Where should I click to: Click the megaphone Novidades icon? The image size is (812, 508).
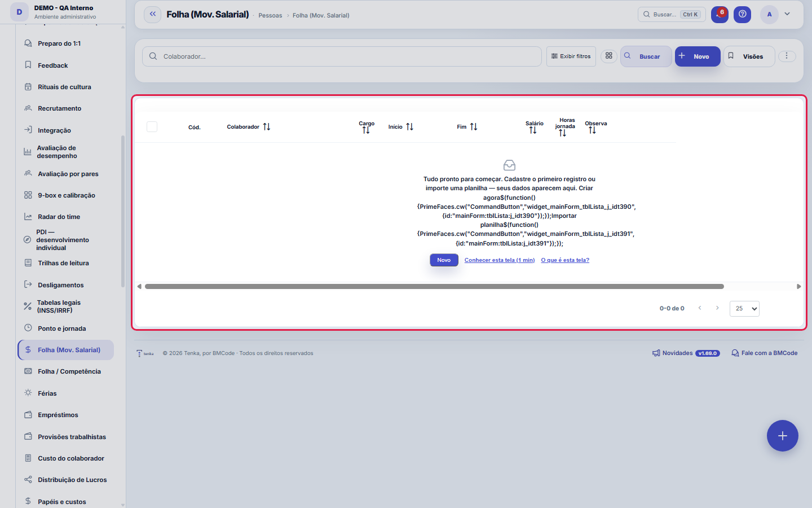[656, 353]
